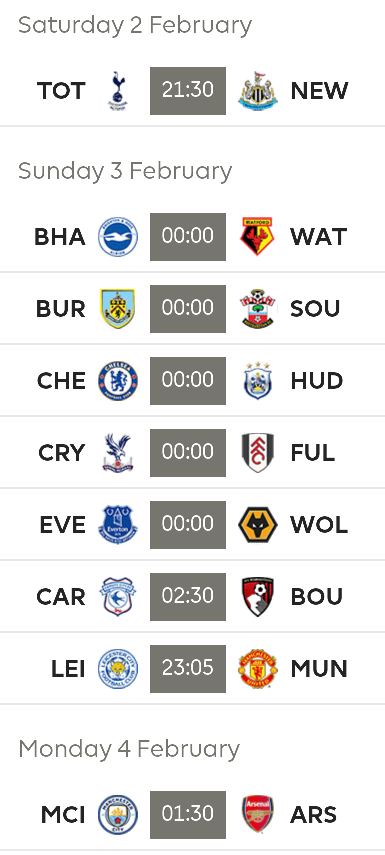Click the Tottenham Hotspur crest
Image resolution: width=385 pixels, height=855 pixels.
pos(117,91)
